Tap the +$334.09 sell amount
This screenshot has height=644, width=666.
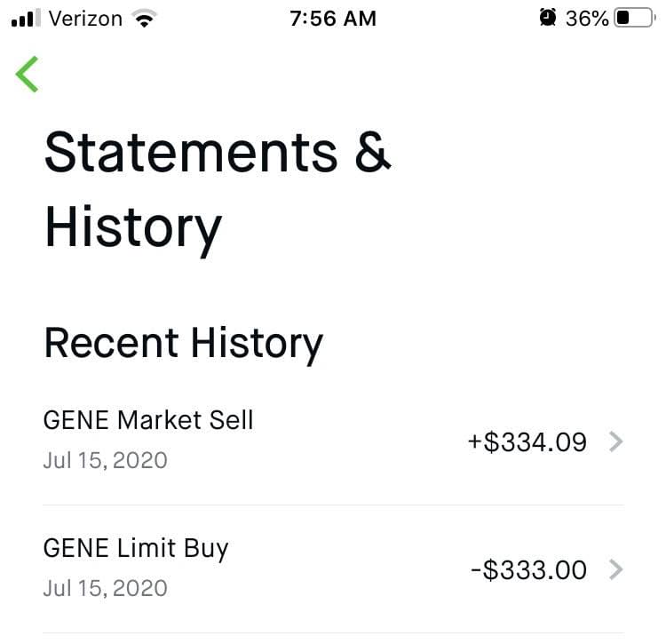527,442
